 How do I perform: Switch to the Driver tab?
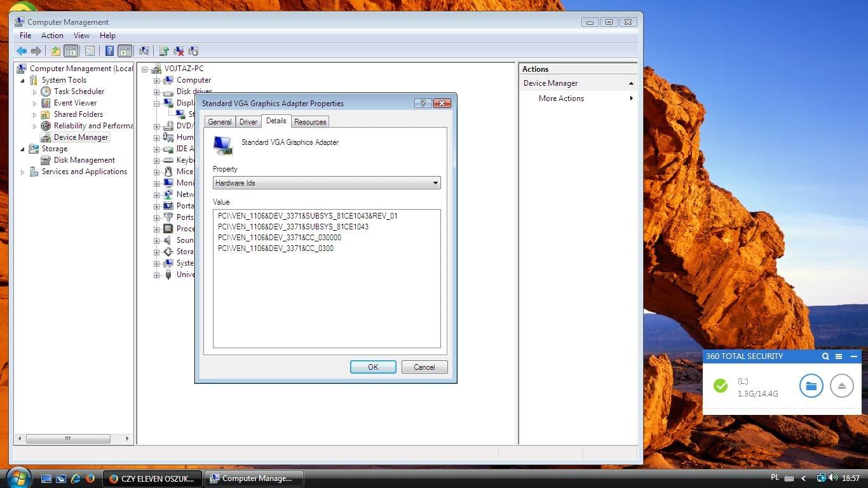[248, 122]
